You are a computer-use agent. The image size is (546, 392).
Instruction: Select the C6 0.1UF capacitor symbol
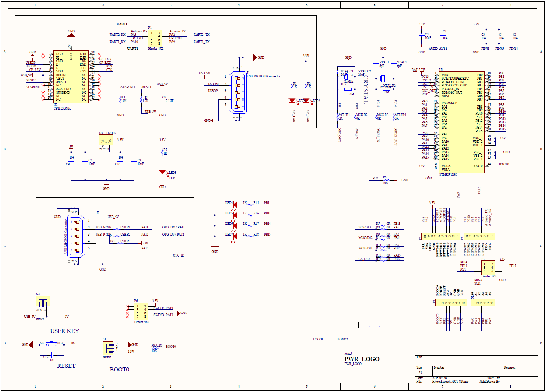click(x=162, y=101)
